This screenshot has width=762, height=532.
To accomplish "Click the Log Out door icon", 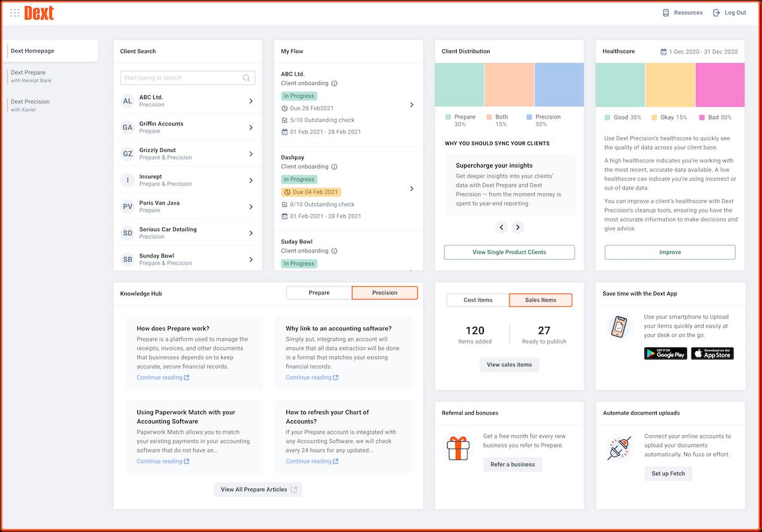I will click(717, 13).
